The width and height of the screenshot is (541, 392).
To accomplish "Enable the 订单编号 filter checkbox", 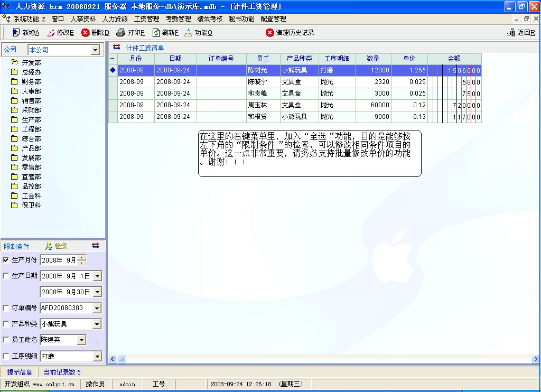I will (6, 308).
